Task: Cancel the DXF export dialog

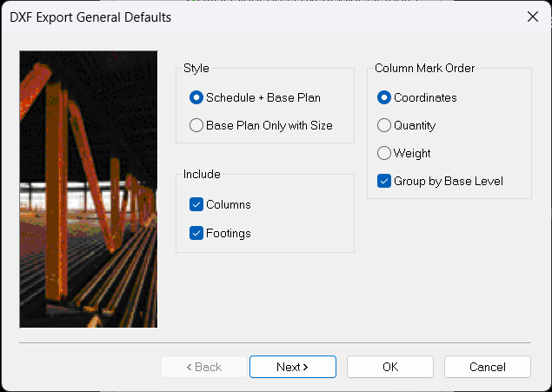Action: click(x=487, y=367)
